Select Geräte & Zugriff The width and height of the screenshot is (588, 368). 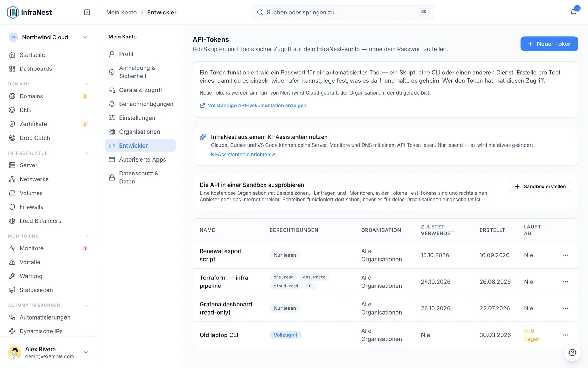tap(140, 90)
